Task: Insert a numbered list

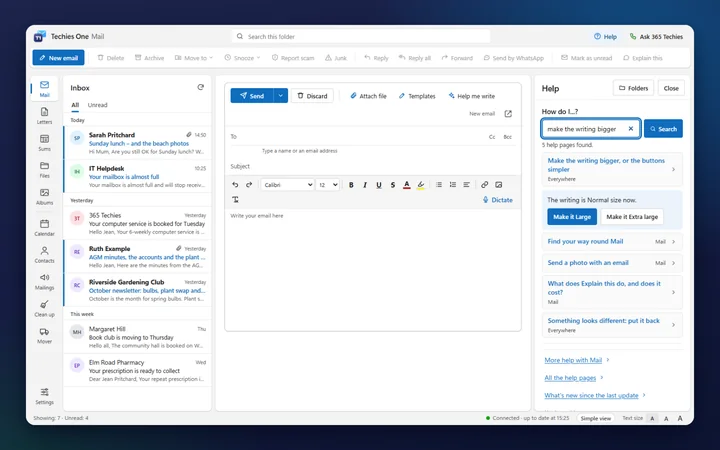Action: (x=453, y=185)
